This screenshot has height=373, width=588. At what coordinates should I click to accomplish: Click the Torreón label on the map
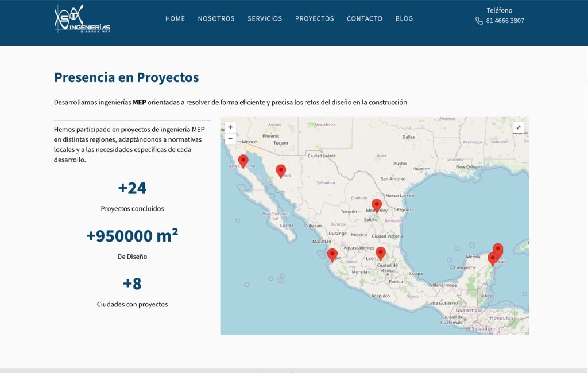tap(349, 212)
